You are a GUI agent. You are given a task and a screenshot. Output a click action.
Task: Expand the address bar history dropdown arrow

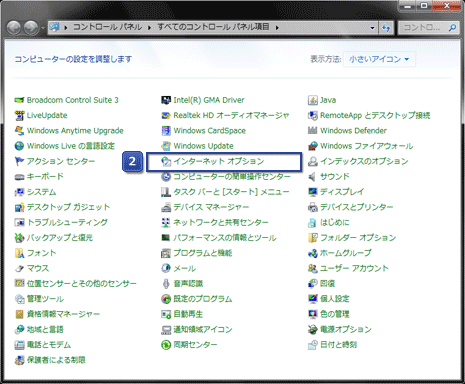point(372,28)
